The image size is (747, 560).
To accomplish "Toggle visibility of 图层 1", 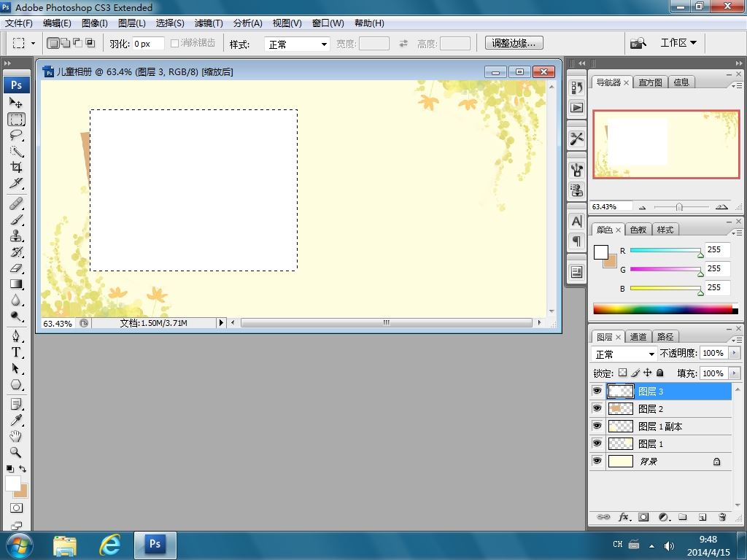I will [x=597, y=443].
